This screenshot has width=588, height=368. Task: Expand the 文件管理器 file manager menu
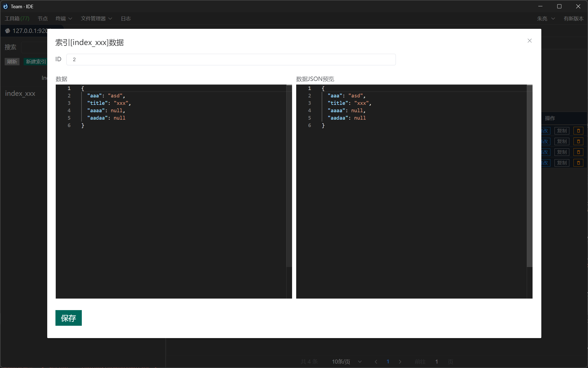pyautogui.click(x=96, y=18)
